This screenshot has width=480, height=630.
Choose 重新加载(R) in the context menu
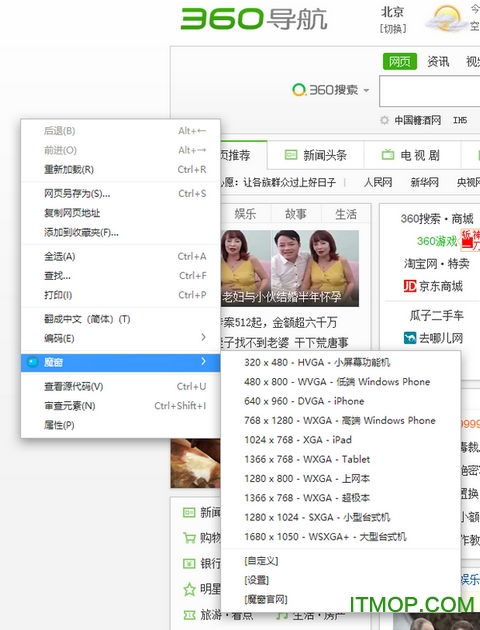120,170
